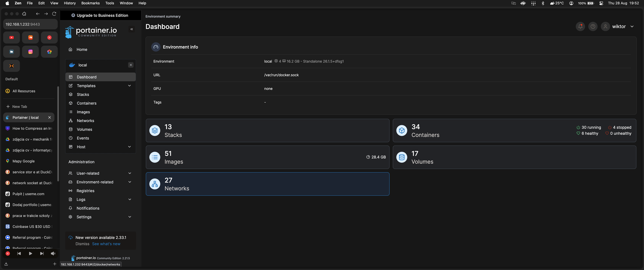The height and width of the screenshot is (270, 644).
Task: Open Notifications in Administration
Action: [100, 208]
